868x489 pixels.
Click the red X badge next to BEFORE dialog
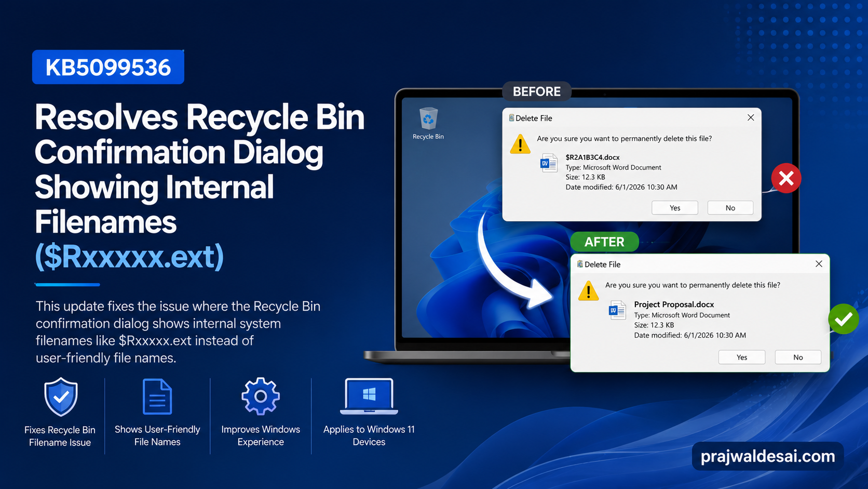[786, 178]
